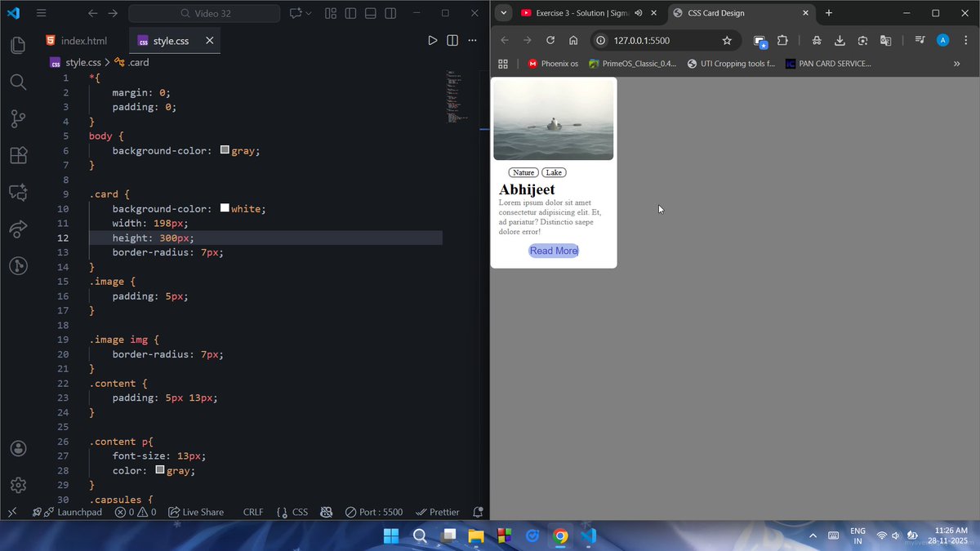Click the errors and warnings indicator
This screenshot has width=980, height=551.
[136, 512]
